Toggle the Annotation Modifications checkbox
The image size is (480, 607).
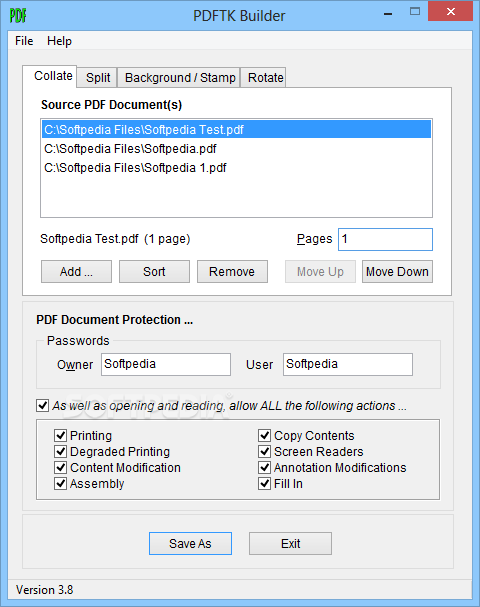(264, 468)
